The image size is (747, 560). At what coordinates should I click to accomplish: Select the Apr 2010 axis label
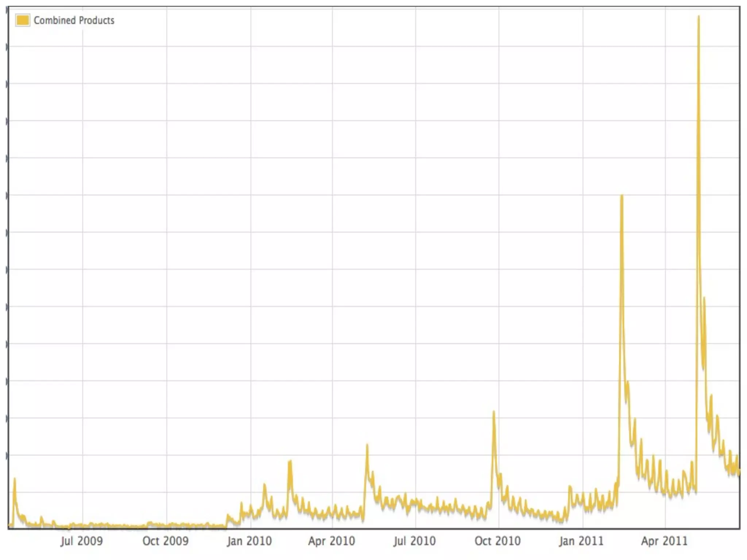(332, 541)
